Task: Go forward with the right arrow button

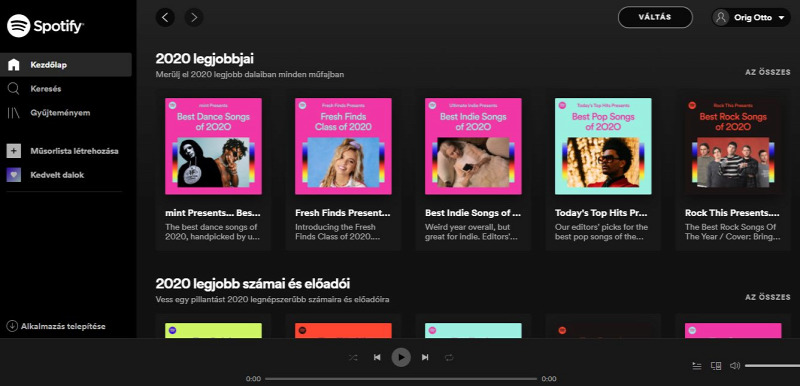Action: [x=194, y=17]
